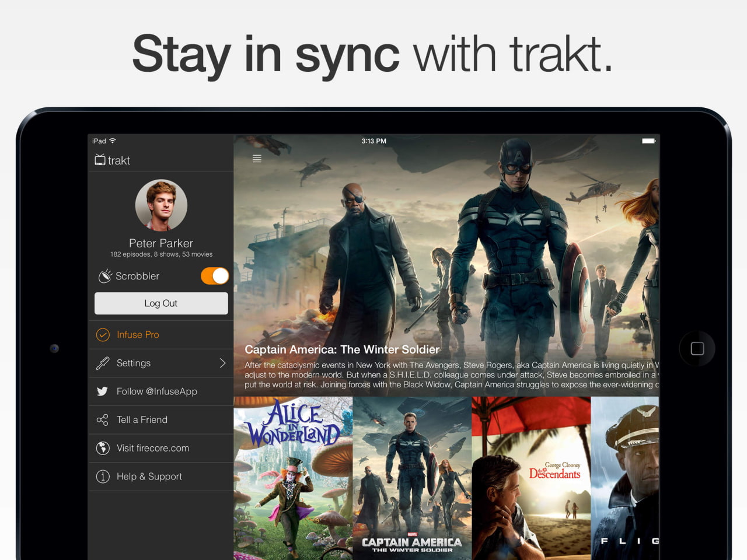Click the orange Infuse Pro checkmark icon
This screenshot has height=560, width=747.
tap(103, 334)
